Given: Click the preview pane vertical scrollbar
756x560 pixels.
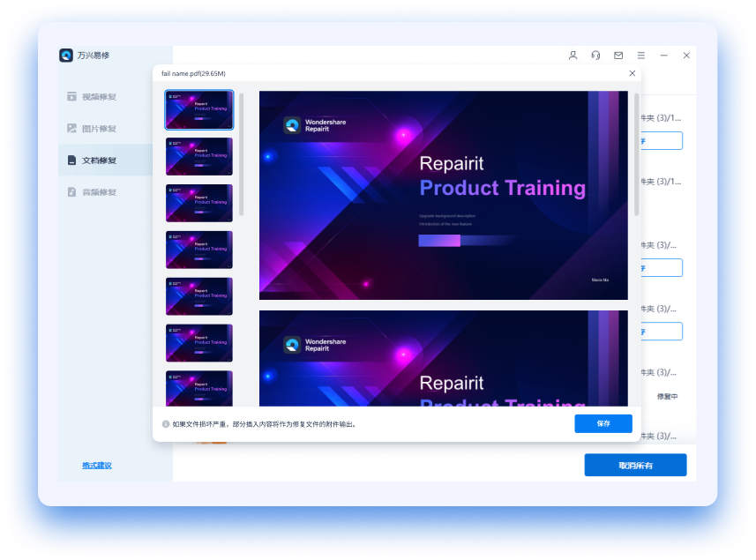Looking at the screenshot, I should coord(636,154).
